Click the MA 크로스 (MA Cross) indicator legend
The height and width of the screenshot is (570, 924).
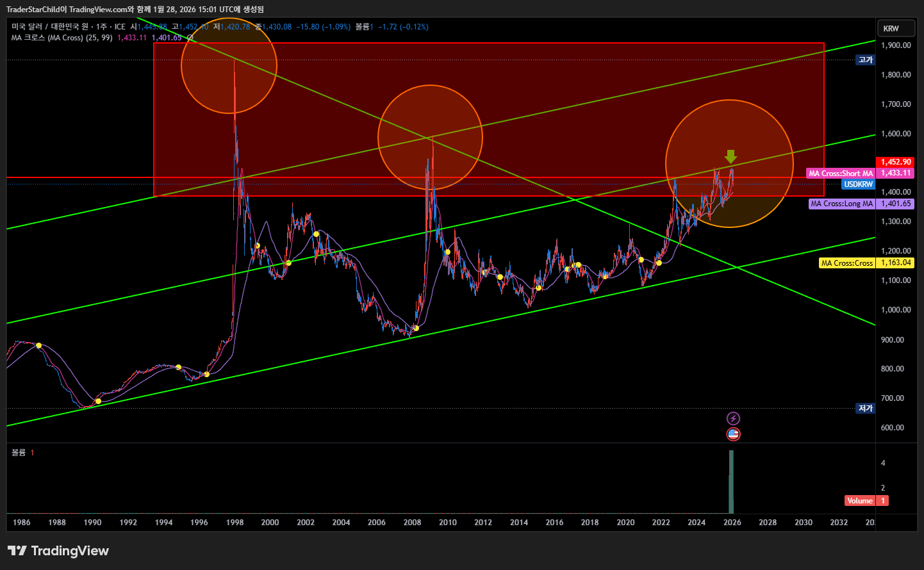coord(62,38)
